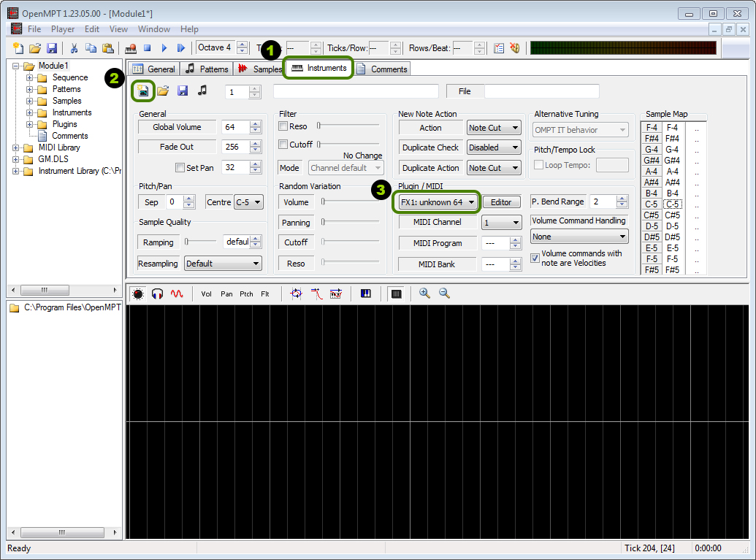This screenshot has height=560, width=756.
Task: Click the MIDI record keyboard icon
Action: tap(130, 48)
